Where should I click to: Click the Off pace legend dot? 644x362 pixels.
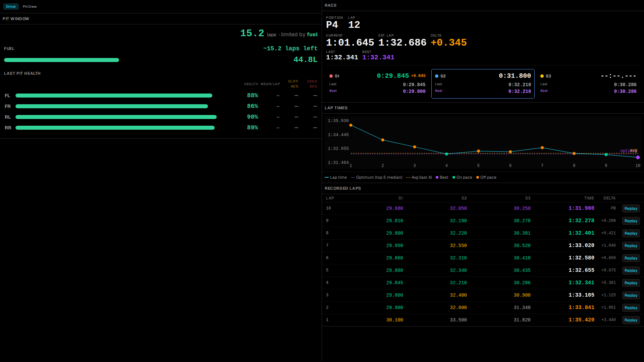478,178
